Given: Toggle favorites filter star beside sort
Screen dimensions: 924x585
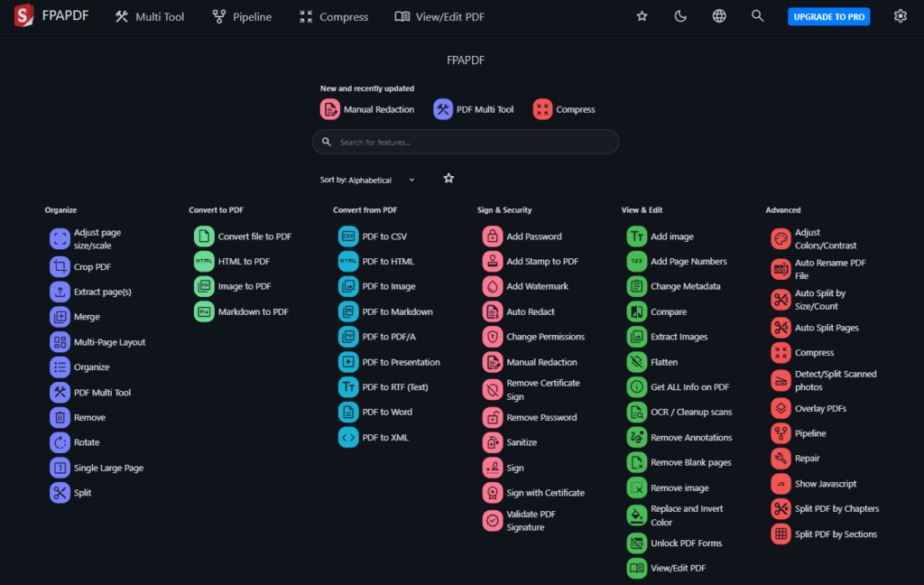Looking at the screenshot, I should 448,179.
